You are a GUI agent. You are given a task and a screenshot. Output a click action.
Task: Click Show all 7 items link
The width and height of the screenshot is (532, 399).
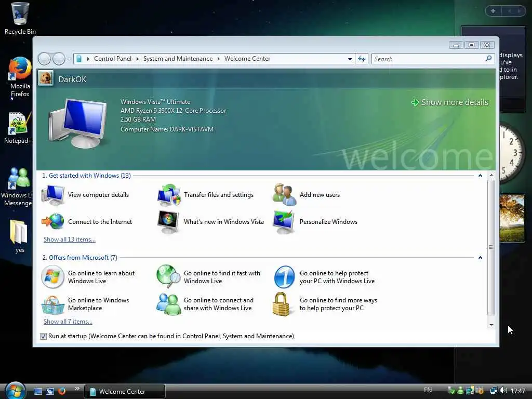pos(68,322)
